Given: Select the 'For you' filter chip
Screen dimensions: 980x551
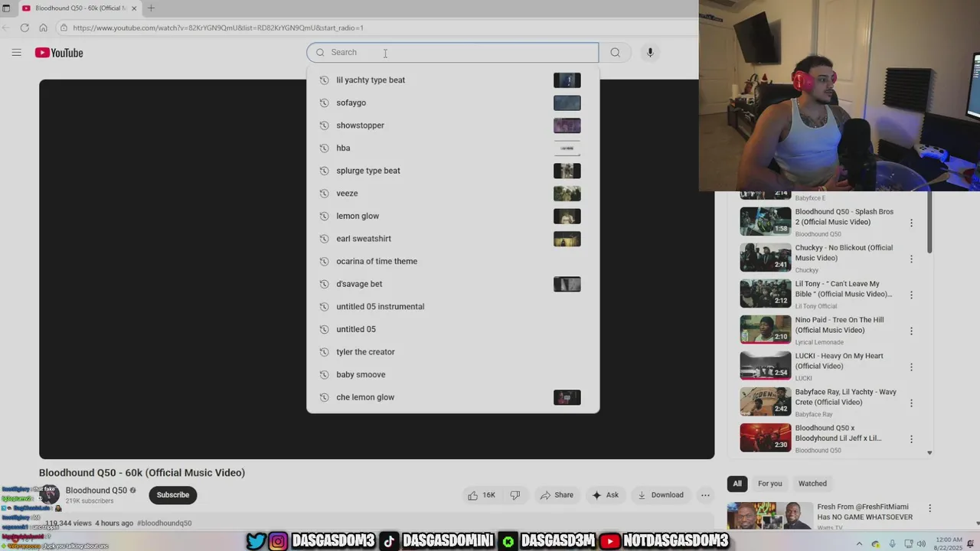Looking at the screenshot, I should tap(770, 484).
